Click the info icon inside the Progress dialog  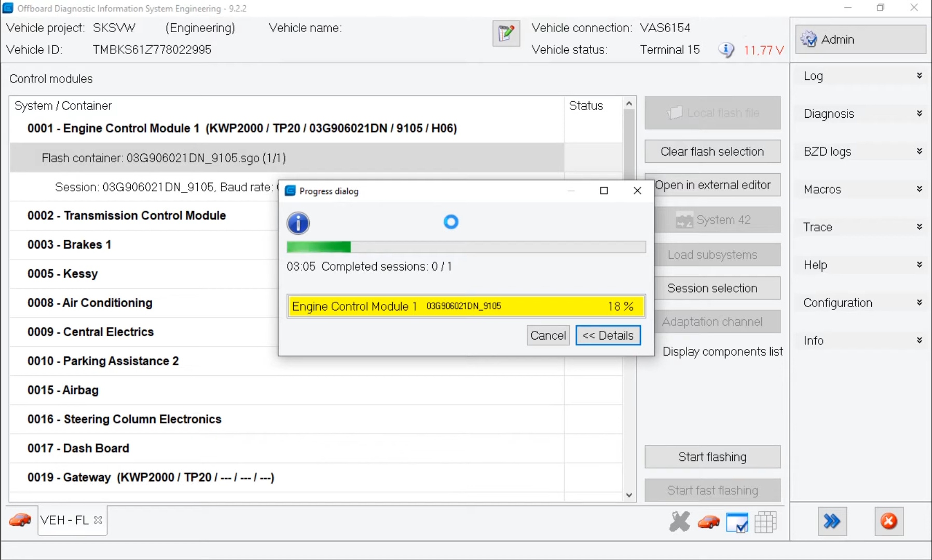tap(297, 223)
